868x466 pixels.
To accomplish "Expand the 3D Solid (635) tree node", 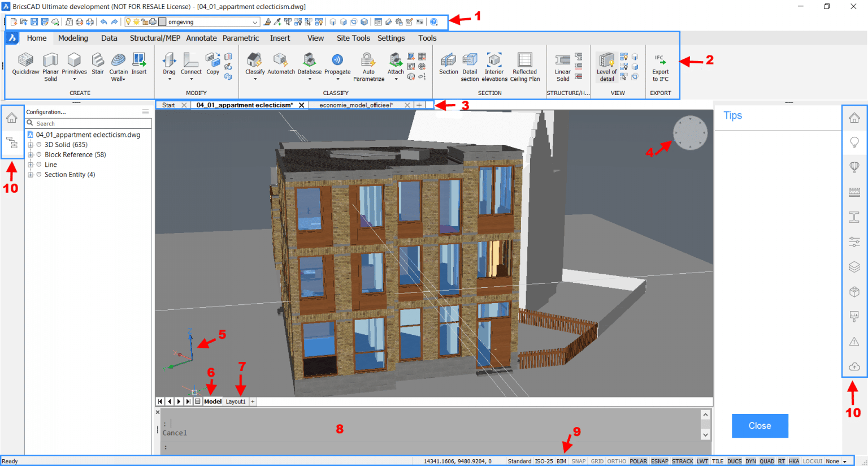I will pos(31,144).
